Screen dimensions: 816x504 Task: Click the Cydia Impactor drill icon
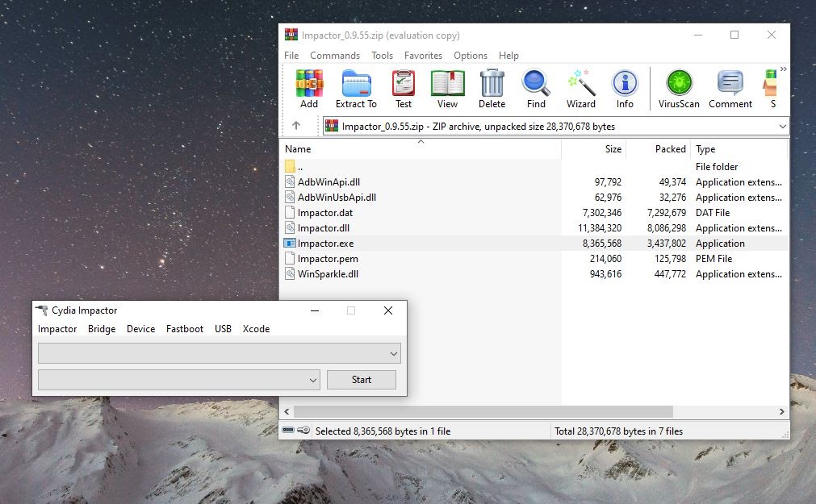pos(42,310)
